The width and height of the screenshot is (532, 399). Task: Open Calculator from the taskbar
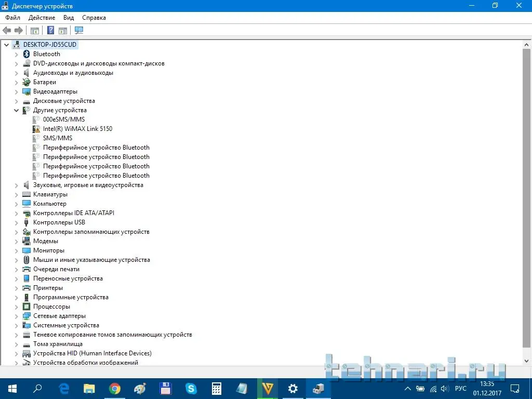click(x=217, y=389)
